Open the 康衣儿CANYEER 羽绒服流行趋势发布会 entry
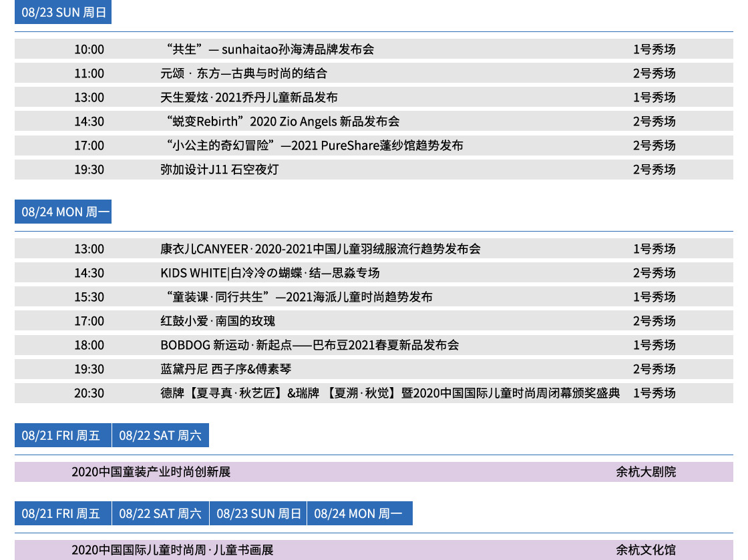The height and width of the screenshot is (560, 748). click(321, 249)
